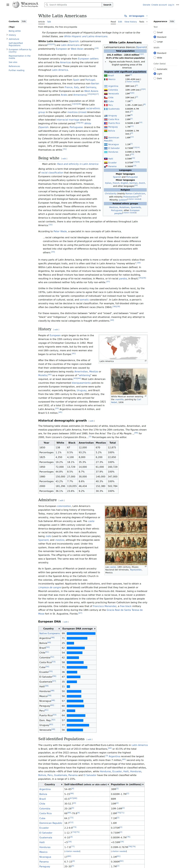Sort by European DNA average column
Image resolution: width=186 pixels, height=868 pixels.
point(78,628)
